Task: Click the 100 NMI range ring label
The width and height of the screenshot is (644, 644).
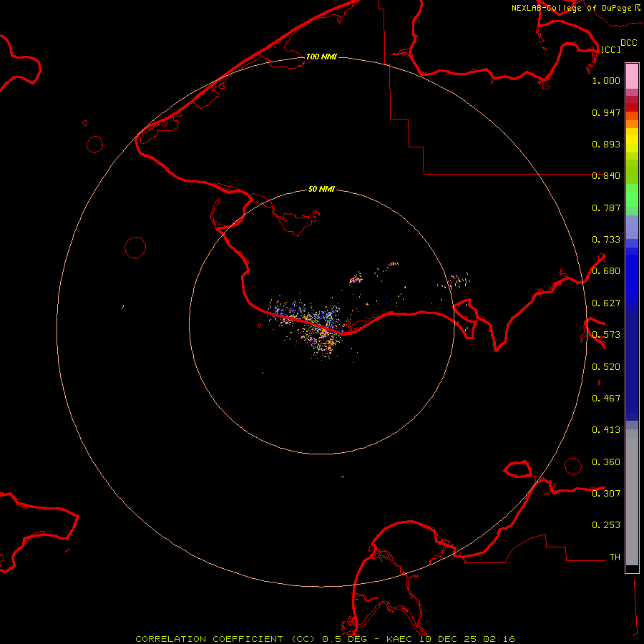Action: [321, 57]
